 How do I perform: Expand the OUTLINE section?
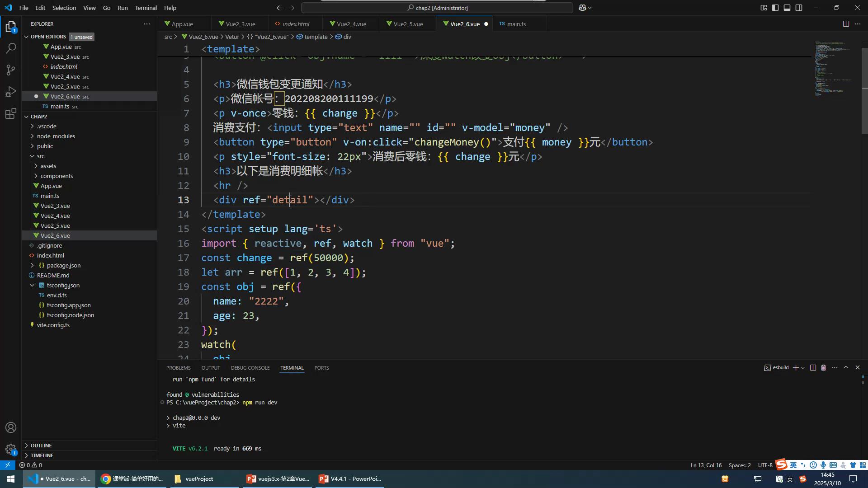coord(41,446)
